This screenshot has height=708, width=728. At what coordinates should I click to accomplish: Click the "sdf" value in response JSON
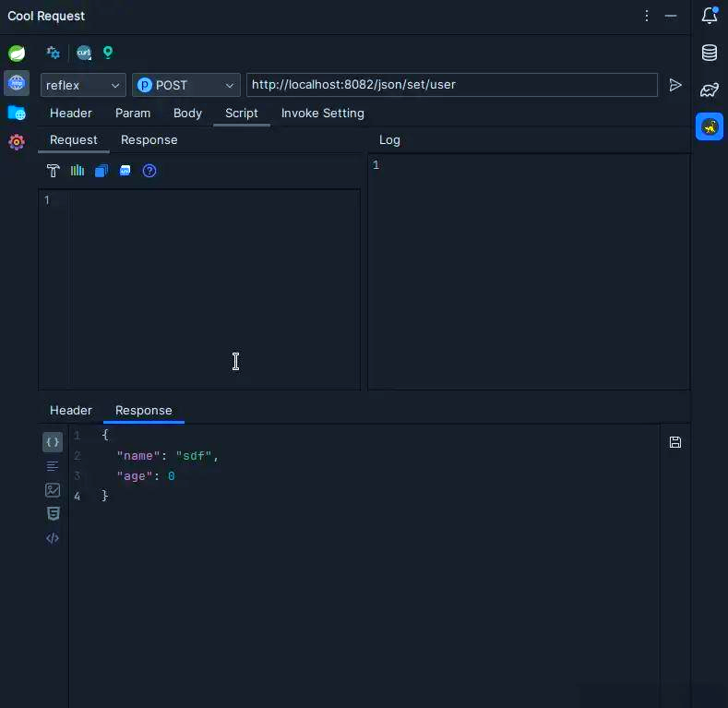tap(194, 456)
